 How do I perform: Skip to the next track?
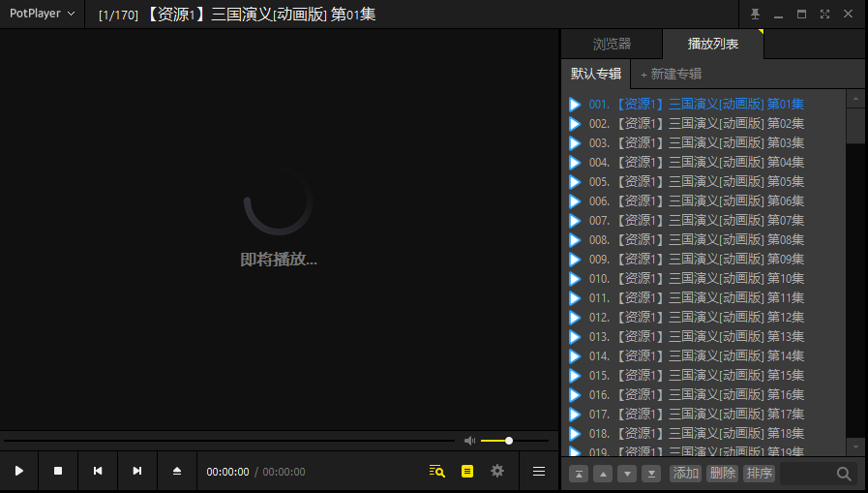click(137, 471)
